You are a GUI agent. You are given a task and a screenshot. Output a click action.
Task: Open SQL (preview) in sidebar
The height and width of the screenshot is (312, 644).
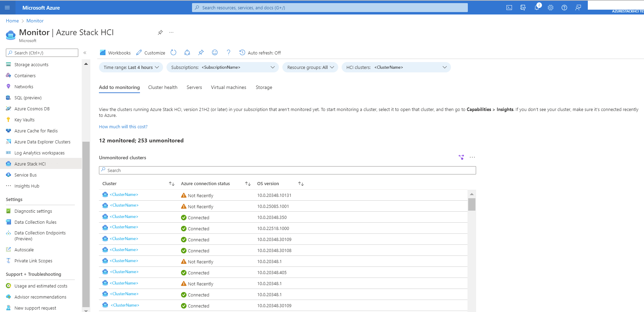point(28,98)
